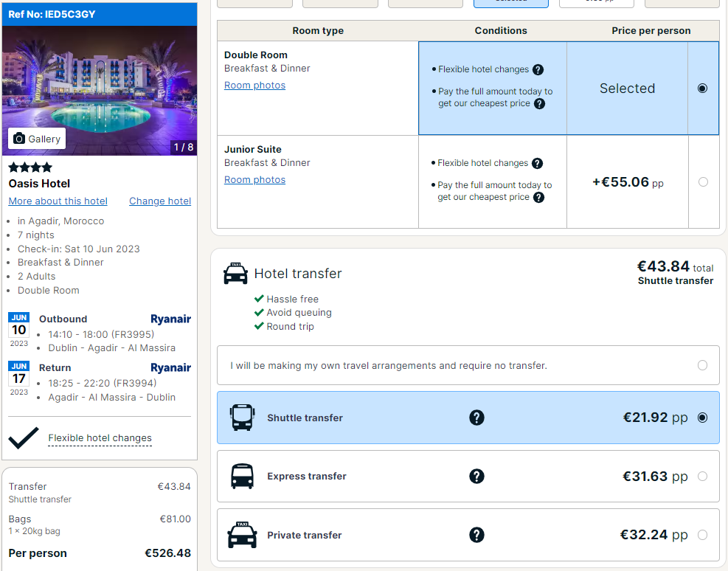Click the €21.92 pp shuttle price
This screenshot has width=728, height=571.
(x=655, y=418)
